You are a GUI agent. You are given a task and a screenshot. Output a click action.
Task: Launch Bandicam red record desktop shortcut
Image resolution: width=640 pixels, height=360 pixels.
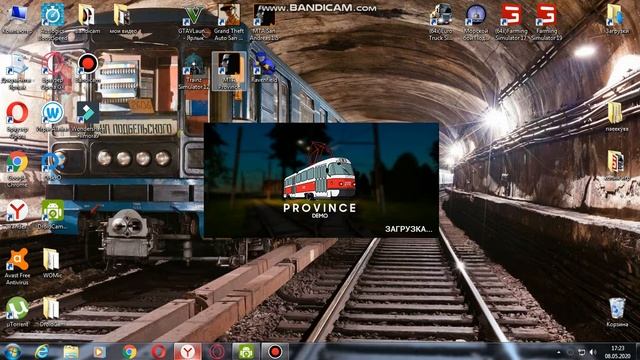pyautogui.click(x=87, y=69)
